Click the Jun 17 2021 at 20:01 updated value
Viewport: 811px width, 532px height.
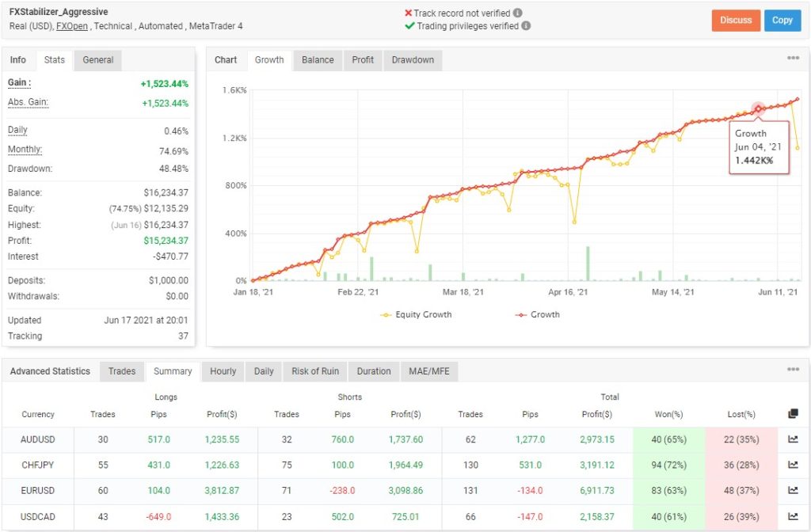pyautogui.click(x=147, y=320)
